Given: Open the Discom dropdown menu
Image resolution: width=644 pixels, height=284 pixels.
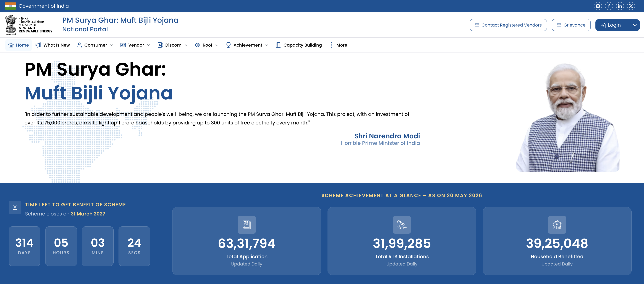Looking at the screenshot, I should pos(172,45).
